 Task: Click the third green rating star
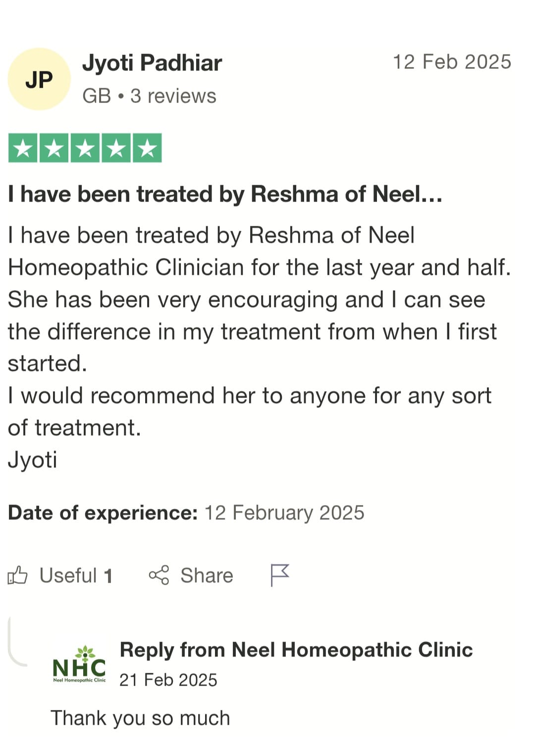[x=85, y=148]
